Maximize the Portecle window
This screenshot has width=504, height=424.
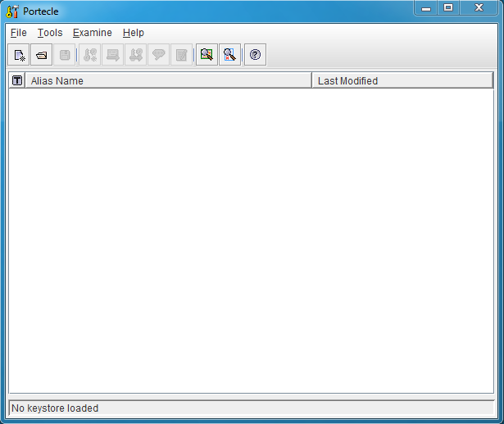[x=448, y=8]
